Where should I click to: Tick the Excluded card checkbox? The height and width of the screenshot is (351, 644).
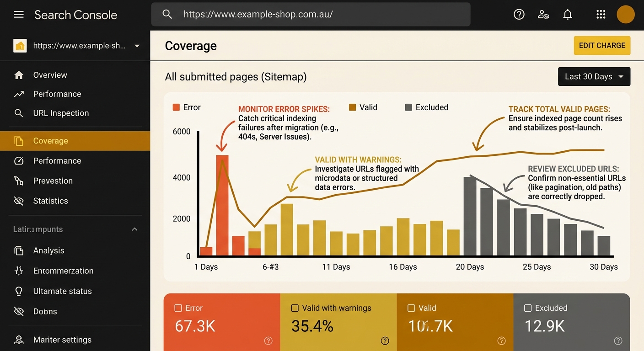(x=528, y=308)
